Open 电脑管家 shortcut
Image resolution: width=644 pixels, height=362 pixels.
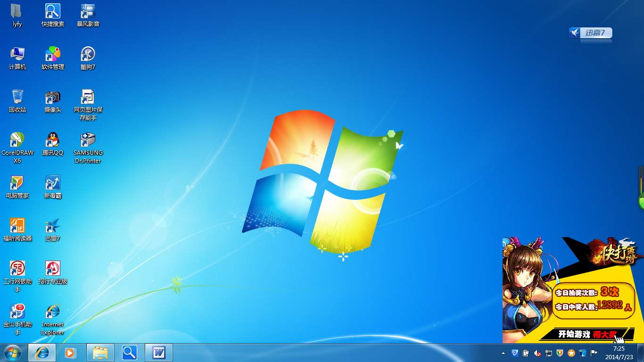(17, 187)
